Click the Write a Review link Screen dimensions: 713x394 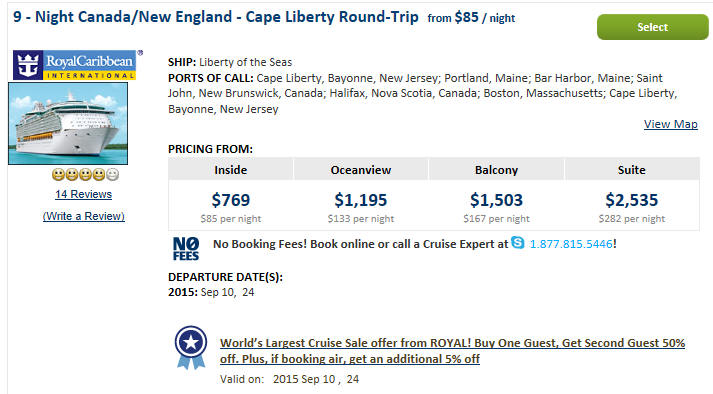[84, 216]
